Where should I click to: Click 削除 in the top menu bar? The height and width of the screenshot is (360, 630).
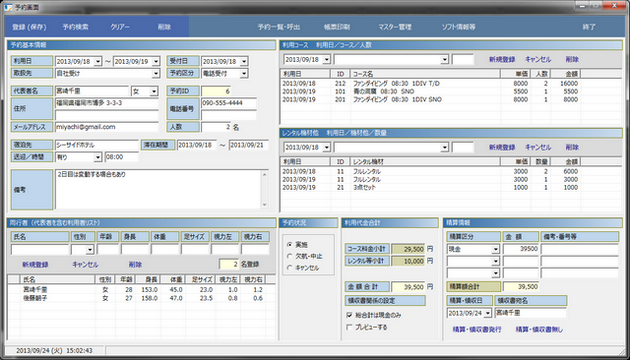pyautogui.click(x=164, y=27)
